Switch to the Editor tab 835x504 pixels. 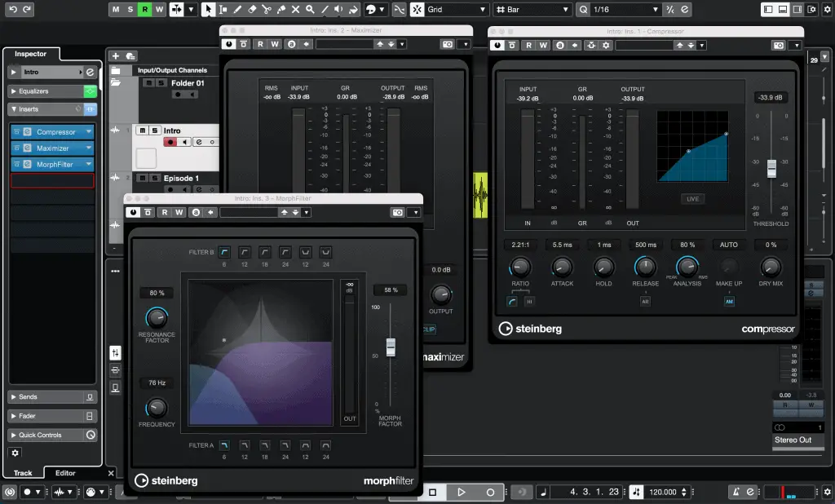pyautogui.click(x=65, y=473)
